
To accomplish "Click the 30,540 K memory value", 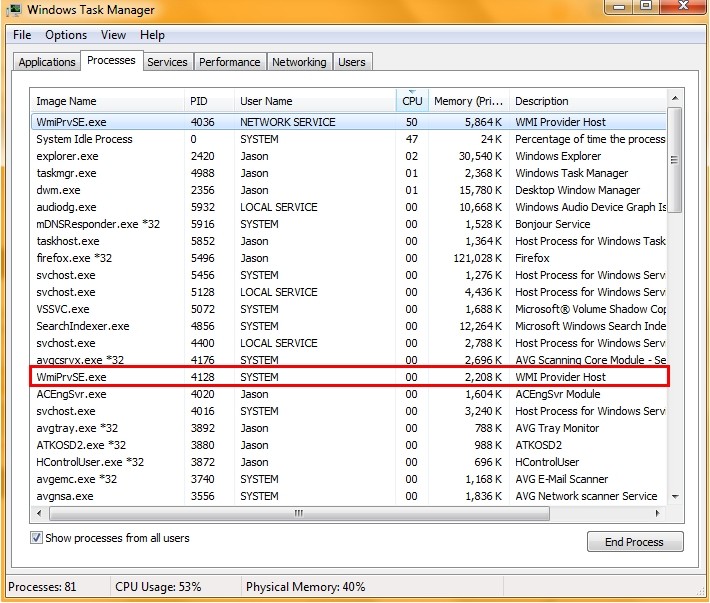I will click(x=480, y=156).
